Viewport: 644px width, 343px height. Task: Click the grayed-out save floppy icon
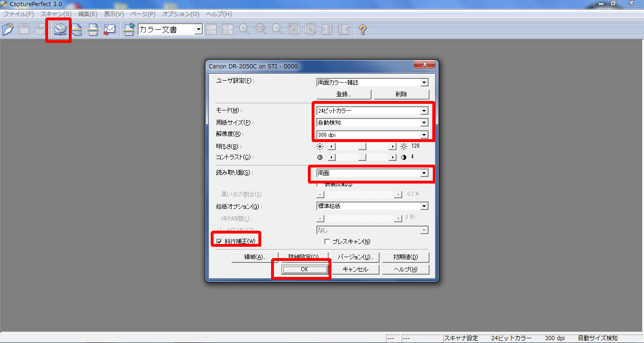tap(24, 30)
